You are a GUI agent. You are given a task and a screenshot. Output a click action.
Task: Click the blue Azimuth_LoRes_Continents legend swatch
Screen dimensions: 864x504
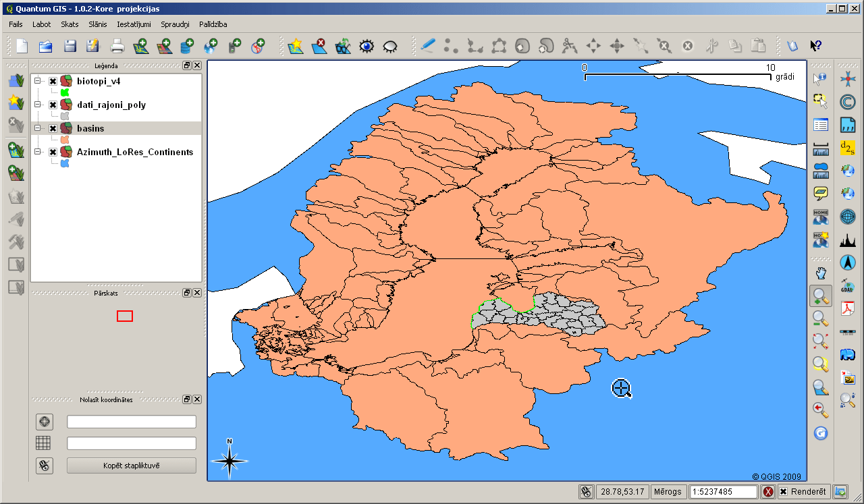65,163
